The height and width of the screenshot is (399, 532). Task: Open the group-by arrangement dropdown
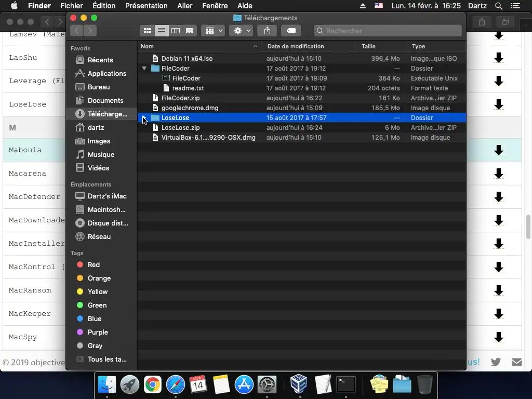[x=213, y=31]
